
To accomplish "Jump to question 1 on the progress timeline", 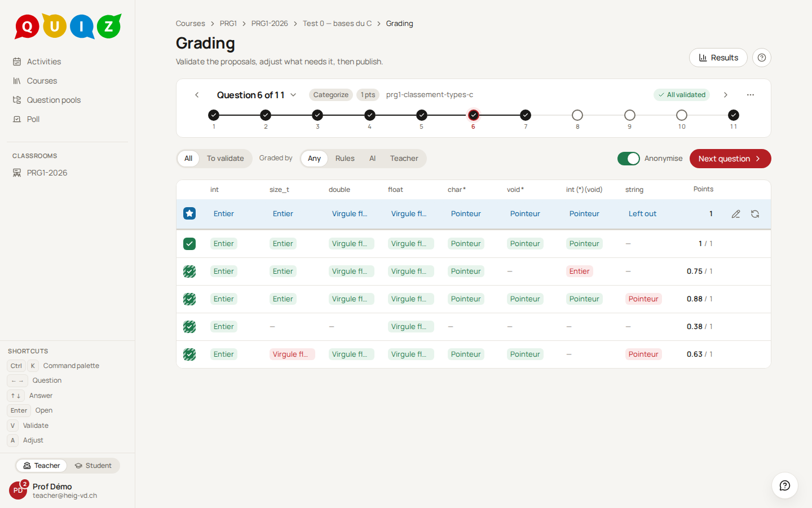I will [x=214, y=115].
